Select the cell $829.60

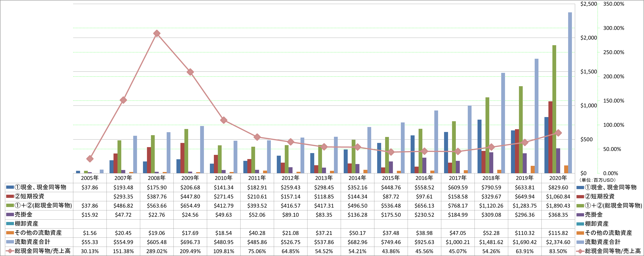pos(558,188)
